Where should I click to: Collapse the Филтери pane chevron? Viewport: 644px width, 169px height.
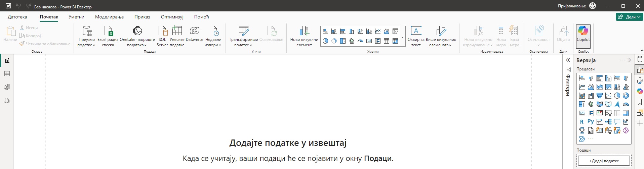tap(568, 60)
